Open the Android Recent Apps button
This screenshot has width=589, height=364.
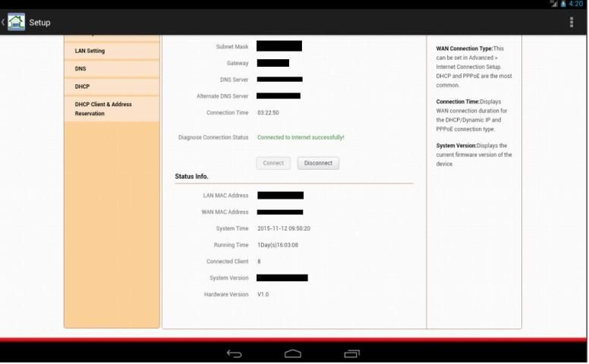pyautogui.click(x=351, y=353)
